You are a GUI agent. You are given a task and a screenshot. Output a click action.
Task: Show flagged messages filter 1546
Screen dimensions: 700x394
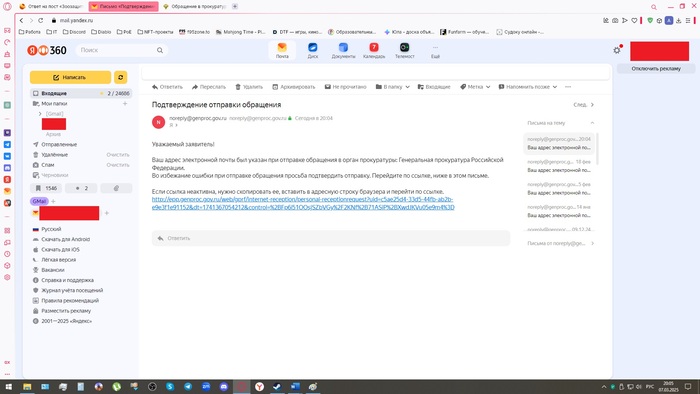click(x=46, y=188)
